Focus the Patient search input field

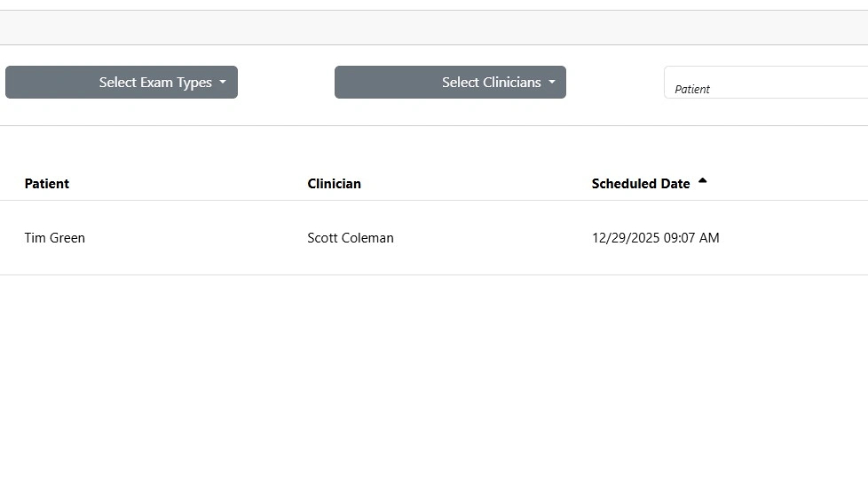click(x=765, y=83)
